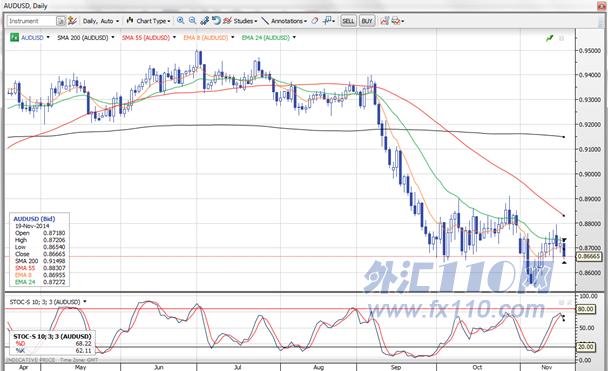Open the SMA 200 (AUDUSD) study menu

tap(86, 38)
